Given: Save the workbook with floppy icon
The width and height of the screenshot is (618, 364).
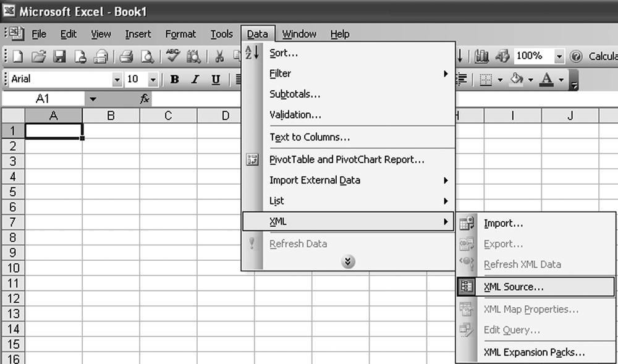Looking at the screenshot, I should tap(59, 56).
